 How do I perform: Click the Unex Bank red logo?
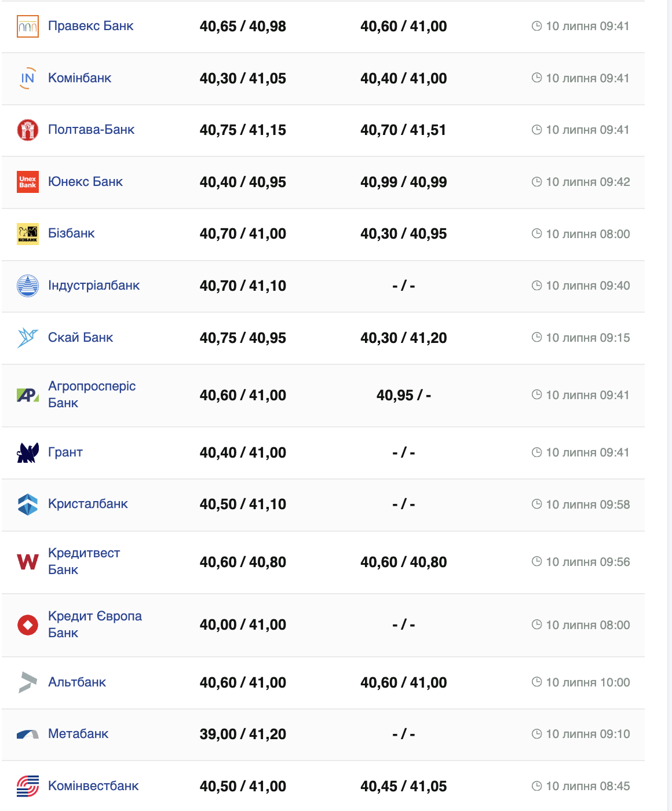tap(28, 182)
